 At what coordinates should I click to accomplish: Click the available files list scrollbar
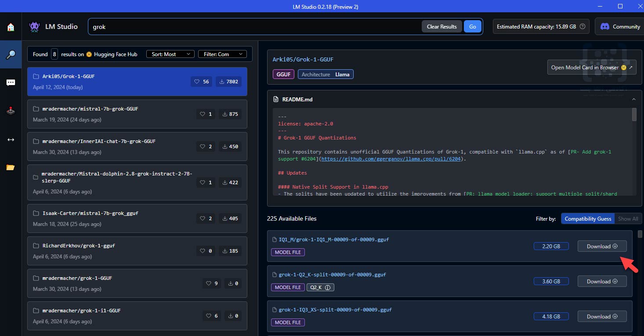tap(640, 234)
